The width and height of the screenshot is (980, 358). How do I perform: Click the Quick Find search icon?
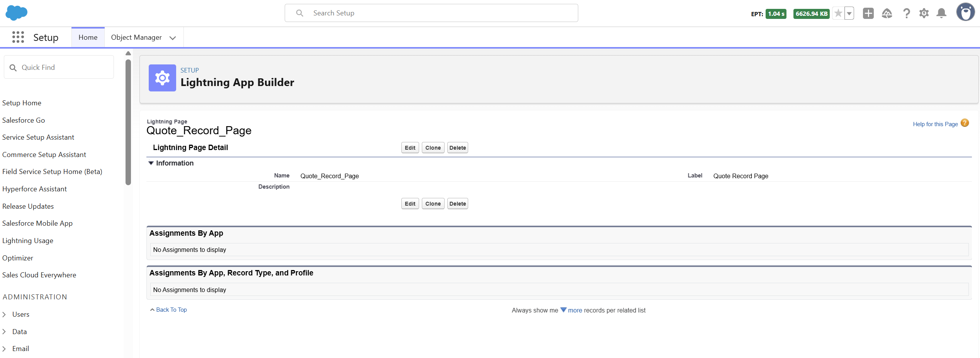click(13, 68)
